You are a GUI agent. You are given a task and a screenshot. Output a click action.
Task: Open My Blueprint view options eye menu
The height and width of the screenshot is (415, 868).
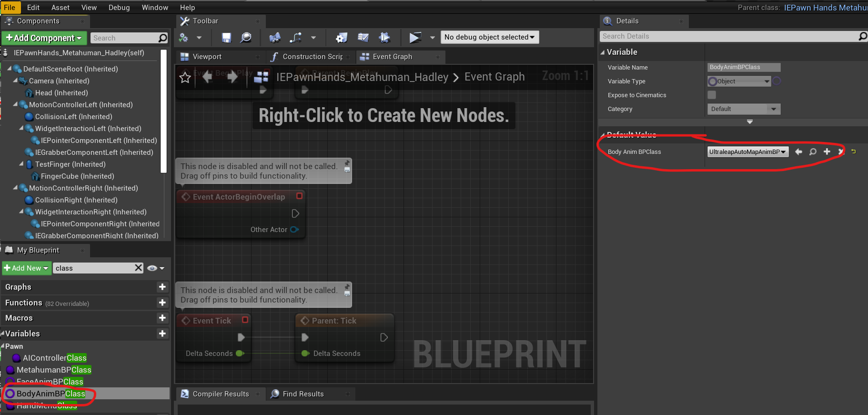pos(156,268)
